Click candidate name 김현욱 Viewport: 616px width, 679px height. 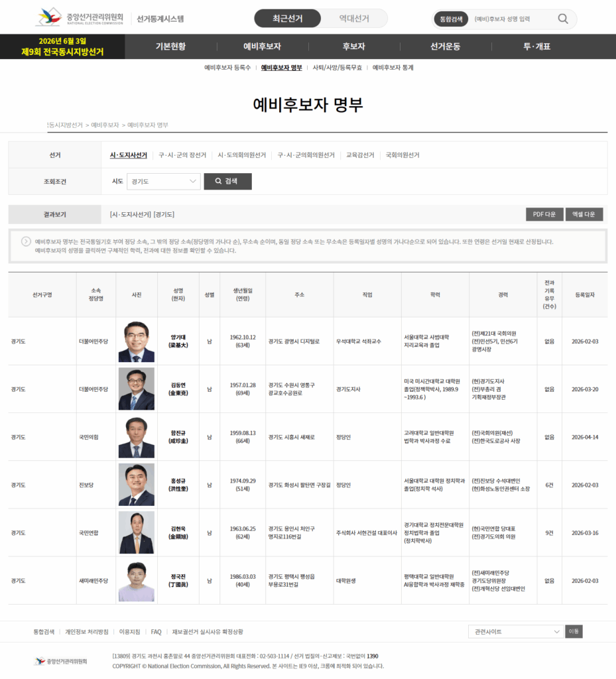tap(178, 532)
